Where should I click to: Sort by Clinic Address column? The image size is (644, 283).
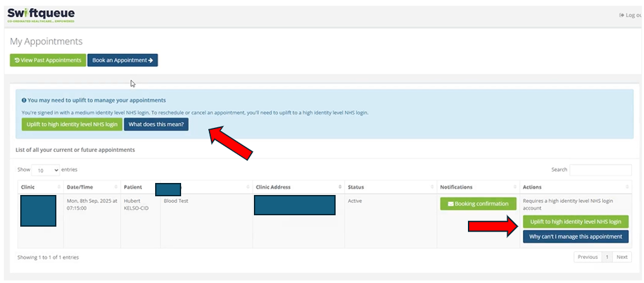click(x=296, y=187)
